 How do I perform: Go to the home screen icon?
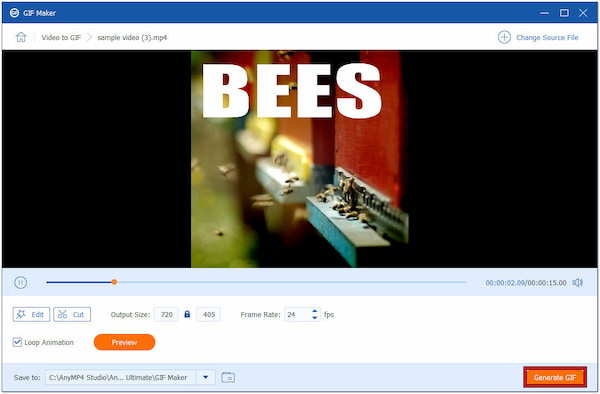coord(21,37)
